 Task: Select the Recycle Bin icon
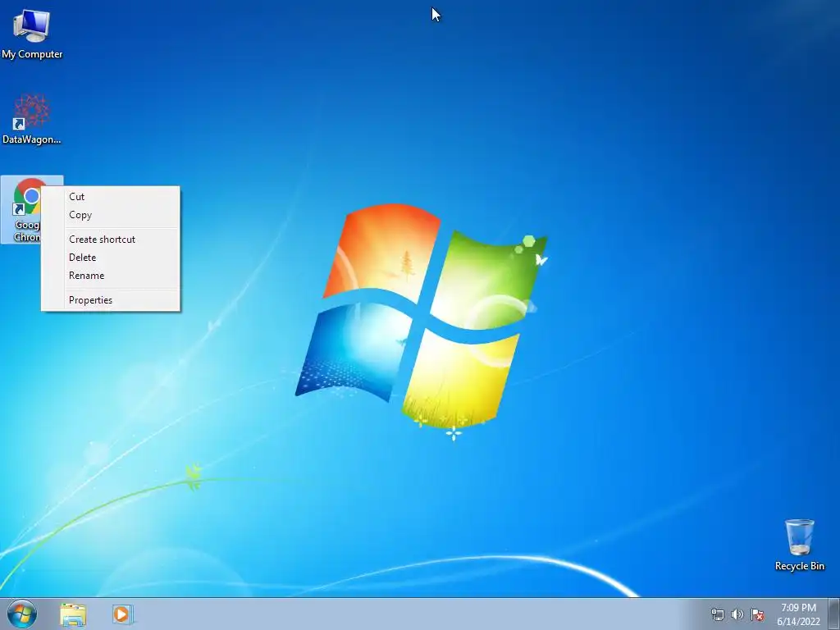[x=799, y=545]
